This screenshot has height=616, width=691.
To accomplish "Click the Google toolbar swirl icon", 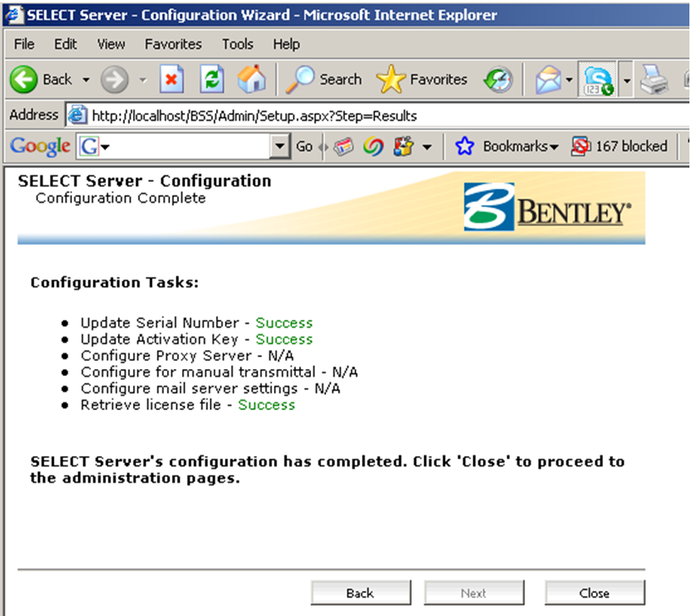I will tap(374, 146).
